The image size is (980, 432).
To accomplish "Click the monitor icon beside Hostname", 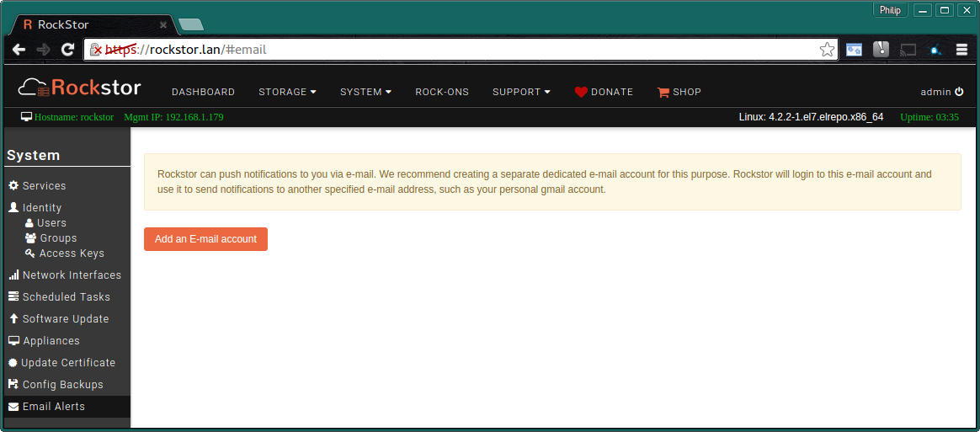I will point(26,117).
